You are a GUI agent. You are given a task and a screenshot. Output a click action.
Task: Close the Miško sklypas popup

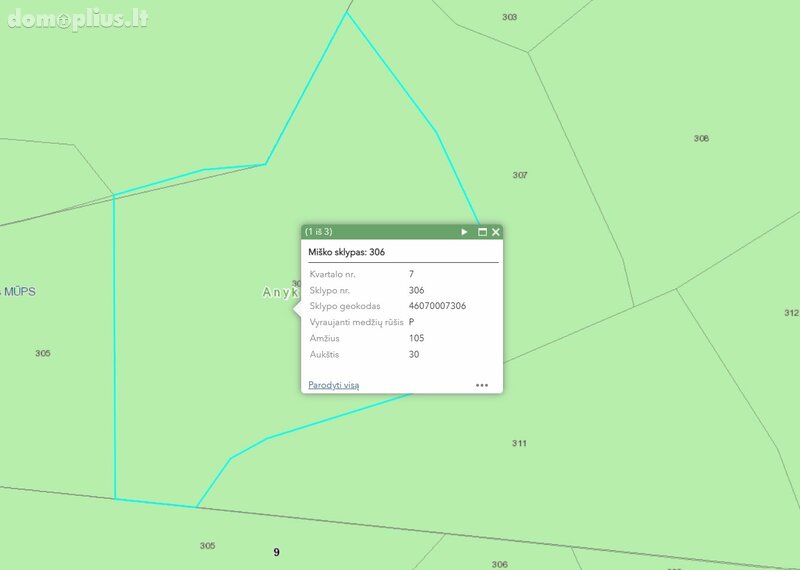pyautogui.click(x=496, y=232)
